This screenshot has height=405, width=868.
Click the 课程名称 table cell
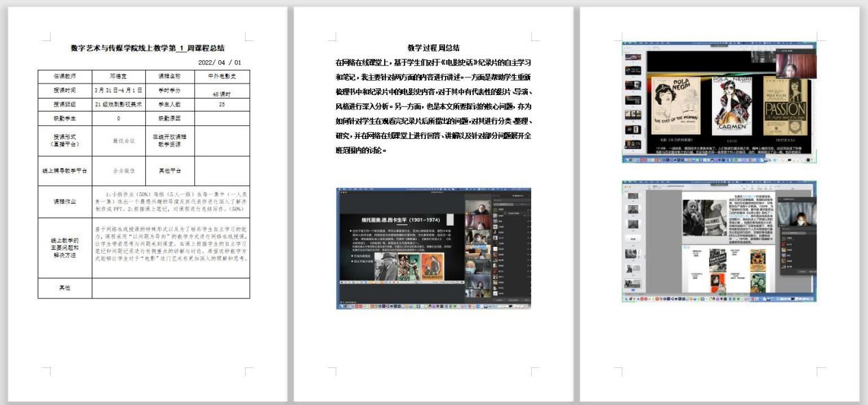pyautogui.click(x=168, y=76)
